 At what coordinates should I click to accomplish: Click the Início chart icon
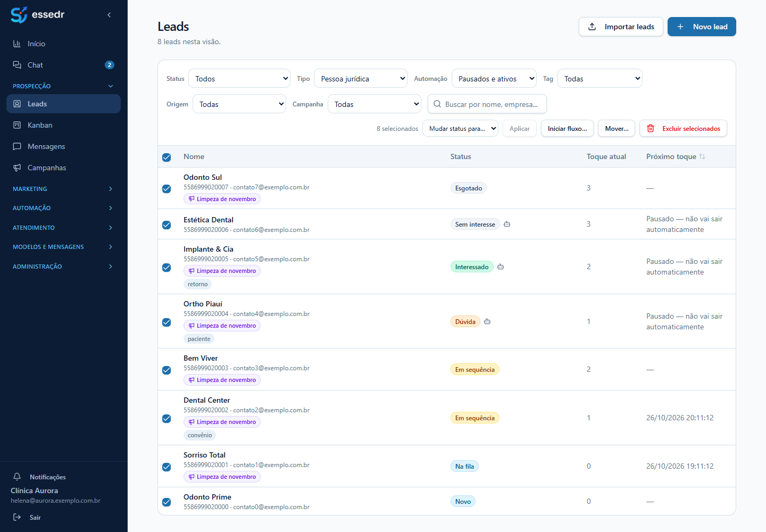click(17, 44)
